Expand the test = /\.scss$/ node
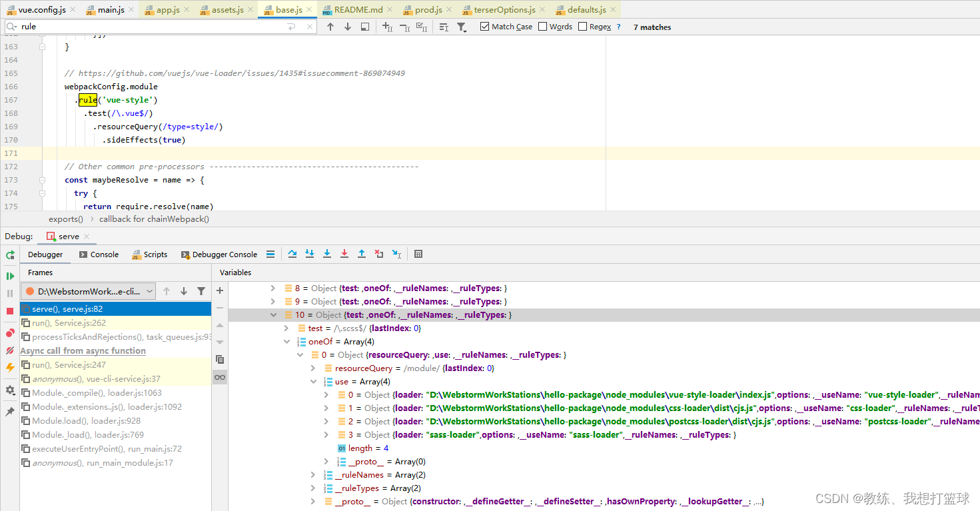980x511 pixels. click(286, 328)
